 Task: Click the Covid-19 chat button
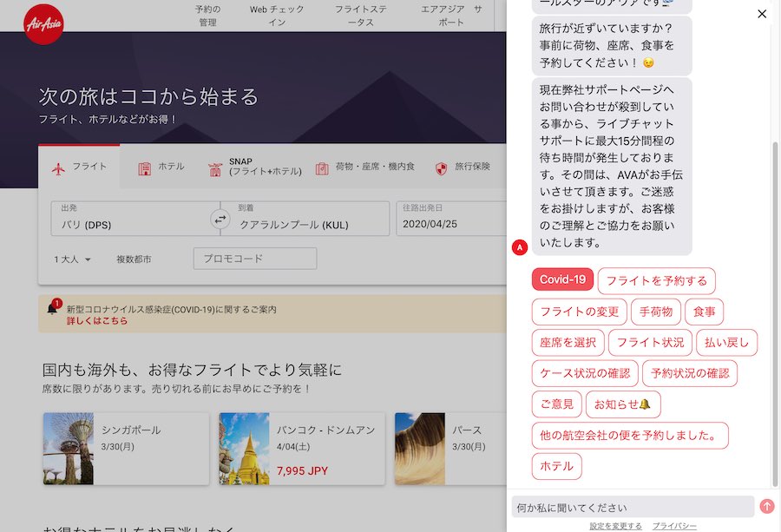[562, 279]
